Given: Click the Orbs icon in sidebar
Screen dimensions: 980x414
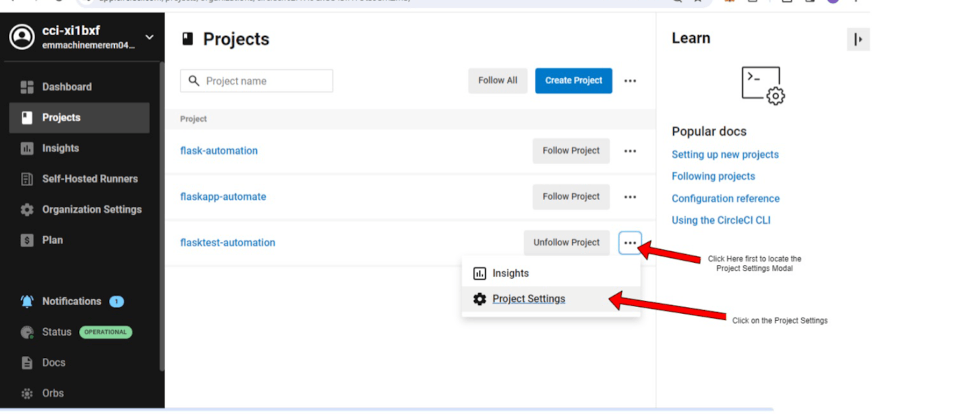Looking at the screenshot, I should tap(27, 393).
